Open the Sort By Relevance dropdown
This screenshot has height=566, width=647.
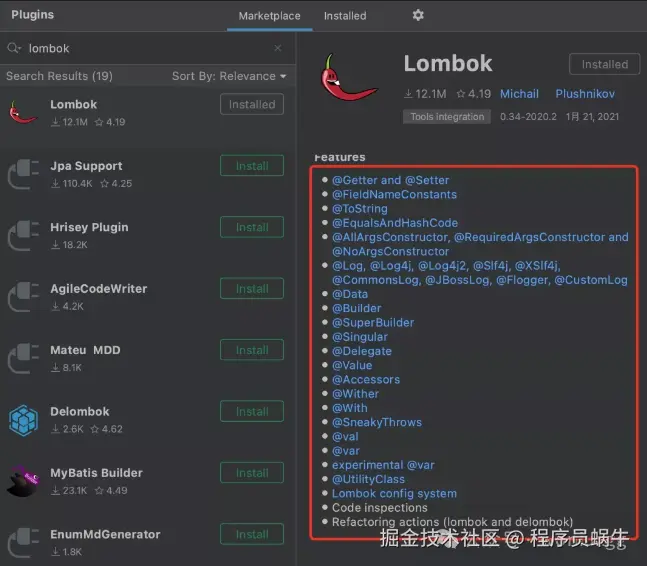coord(229,76)
